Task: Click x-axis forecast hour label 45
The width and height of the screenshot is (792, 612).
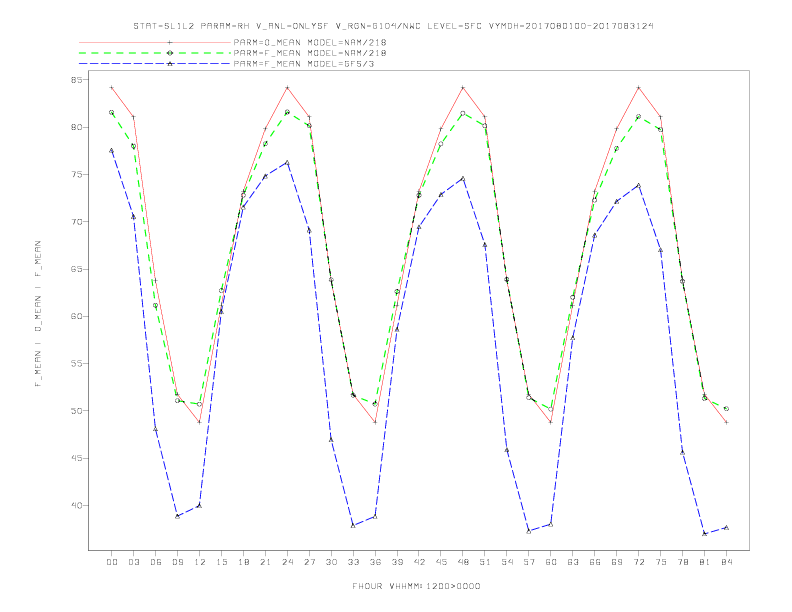Action: [441, 562]
